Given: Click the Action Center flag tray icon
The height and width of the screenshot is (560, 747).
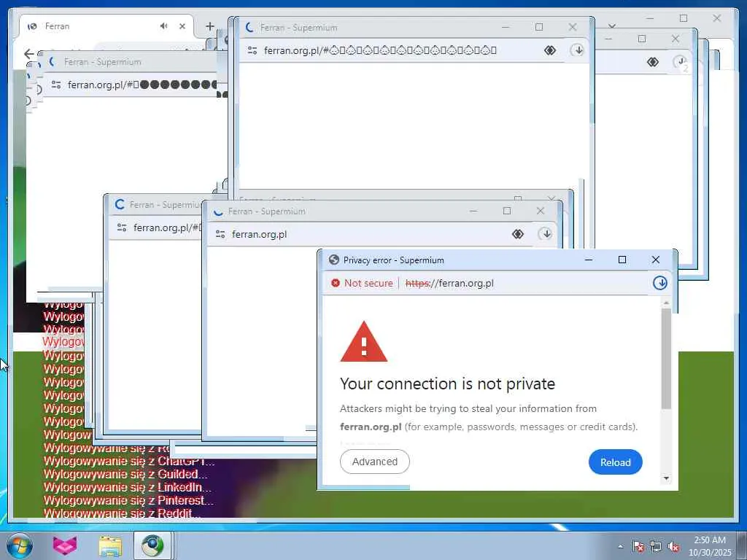Looking at the screenshot, I should click(x=638, y=546).
